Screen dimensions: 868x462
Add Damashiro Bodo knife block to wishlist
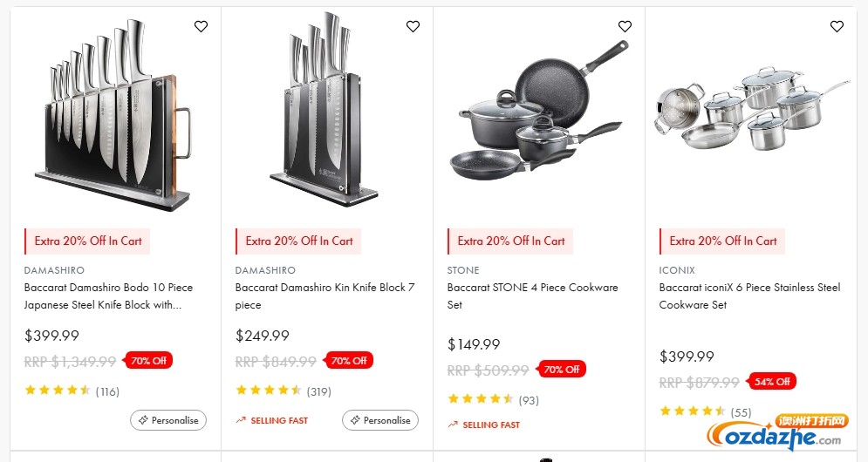click(201, 27)
